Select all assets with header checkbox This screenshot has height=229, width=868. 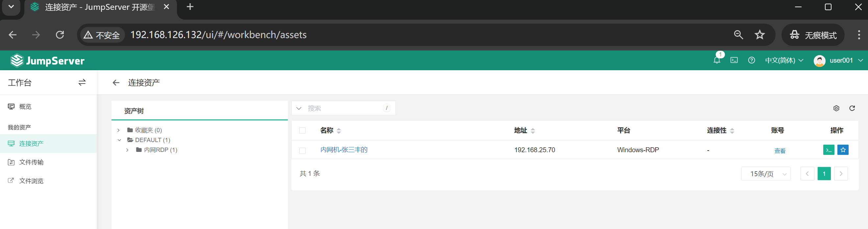pos(302,131)
